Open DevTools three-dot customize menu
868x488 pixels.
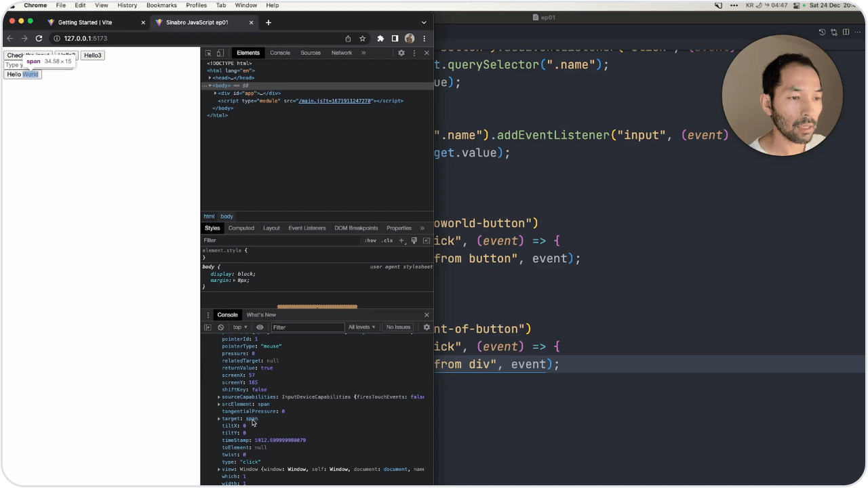(414, 53)
